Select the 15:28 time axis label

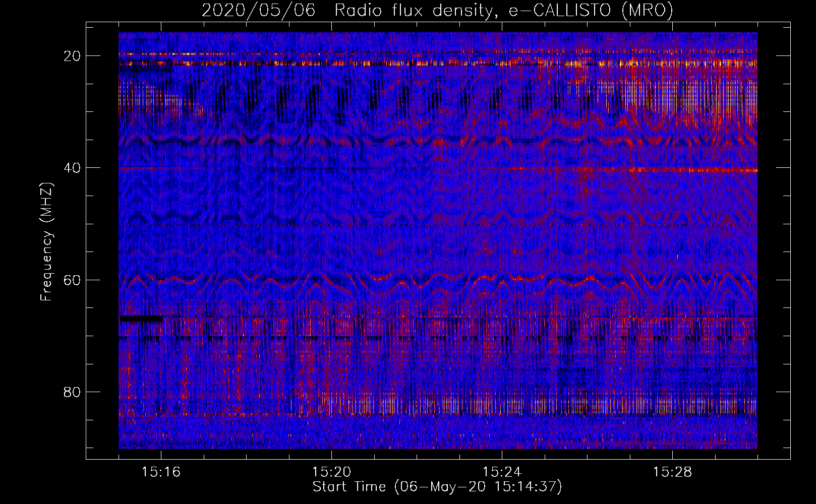click(x=672, y=472)
